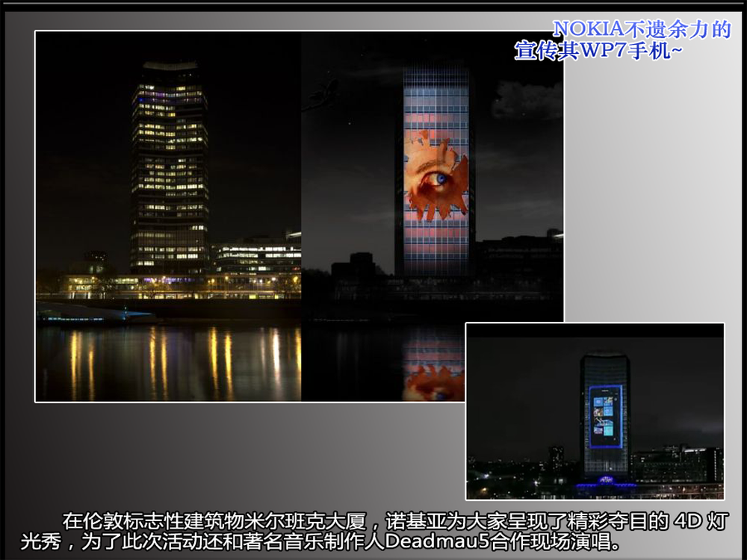Screen dimensions: 747x560
Task: Click the caption line starting "光秀，为了此次活动"
Action: pyautogui.click(x=320, y=541)
